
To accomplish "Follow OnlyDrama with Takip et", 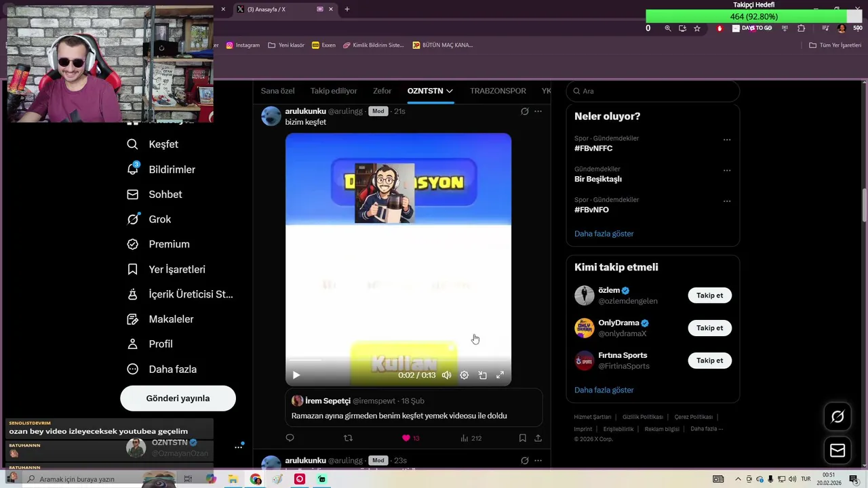I will click(709, 328).
